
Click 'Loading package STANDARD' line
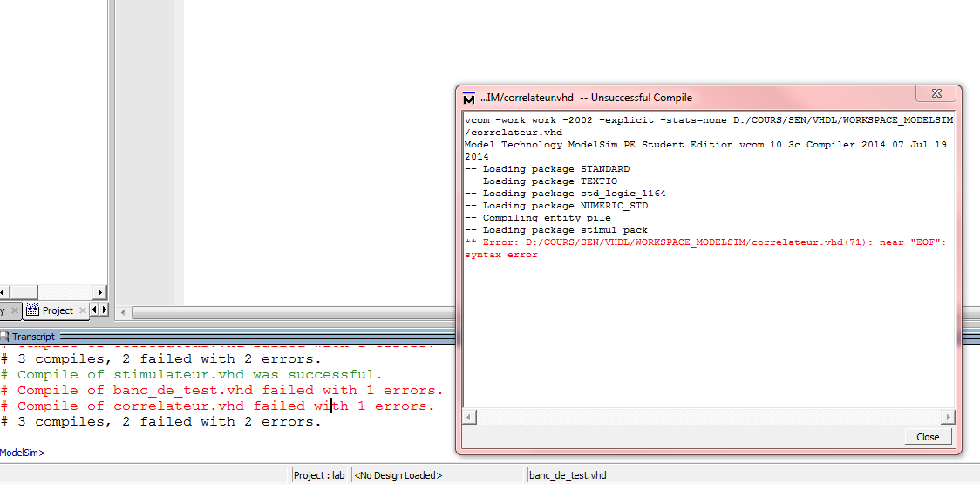tap(547, 169)
